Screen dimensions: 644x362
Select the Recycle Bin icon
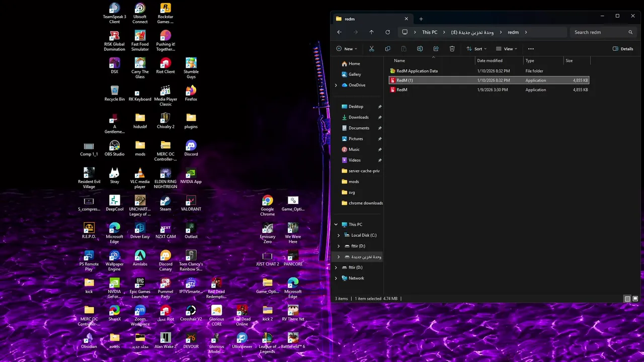[114, 93]
